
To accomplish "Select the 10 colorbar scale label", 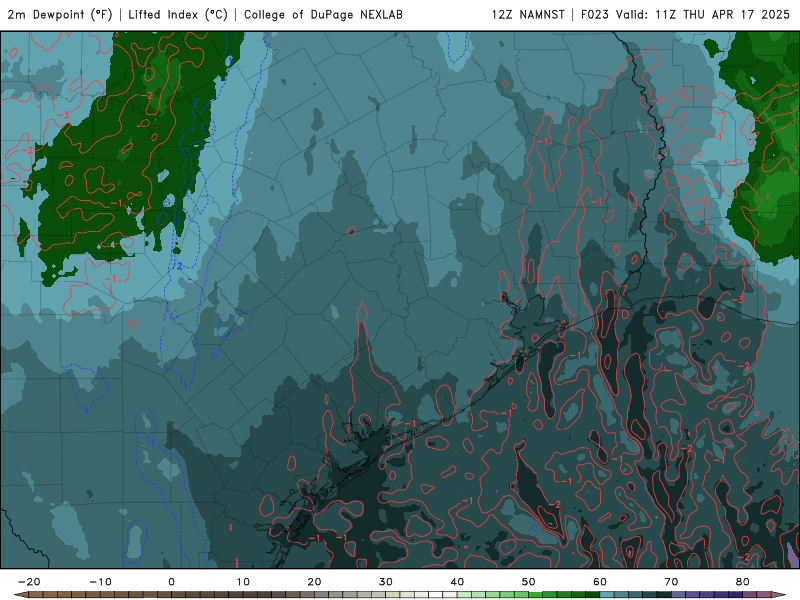I will tap(243, 582).
